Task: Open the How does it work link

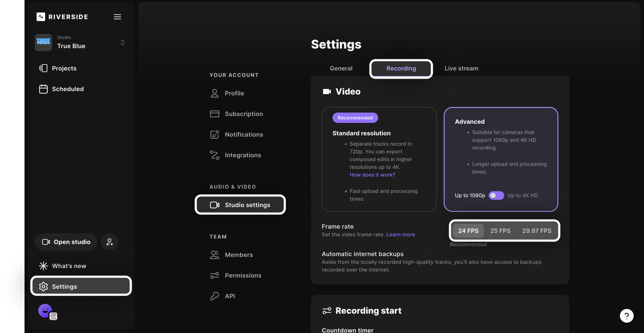Action: tap(372, 175)
